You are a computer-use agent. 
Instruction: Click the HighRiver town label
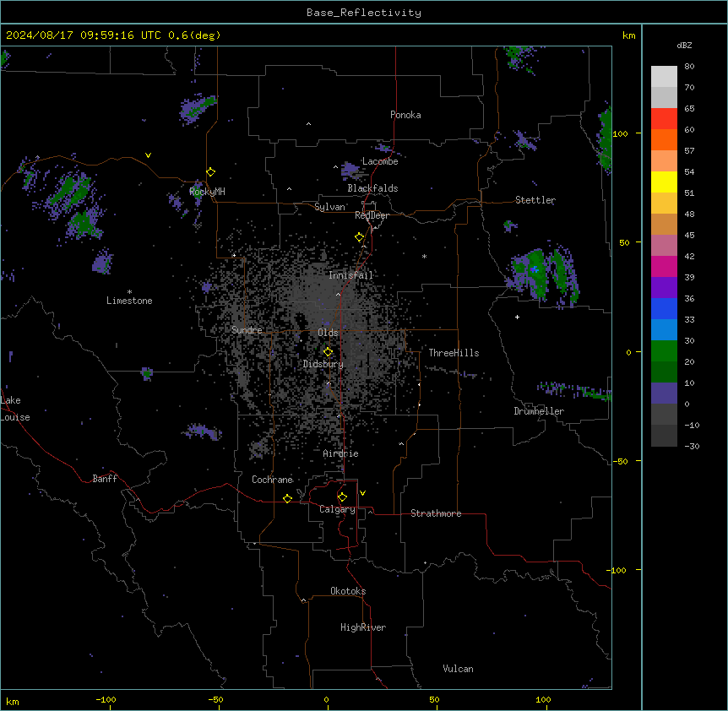pyautogui.click(x=363, y=627)
